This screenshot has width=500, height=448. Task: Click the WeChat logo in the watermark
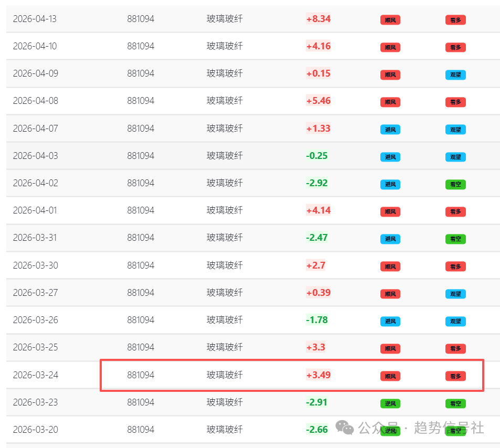click(345, 428)
